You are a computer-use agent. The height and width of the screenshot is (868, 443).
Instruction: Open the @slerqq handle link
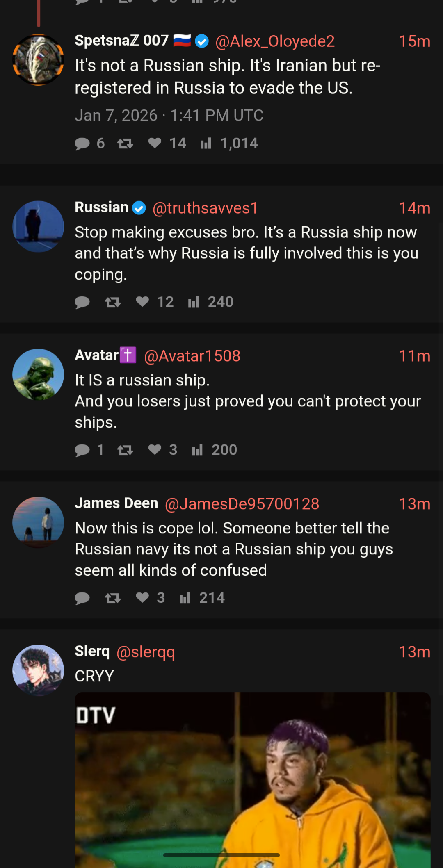pos(146,652)
